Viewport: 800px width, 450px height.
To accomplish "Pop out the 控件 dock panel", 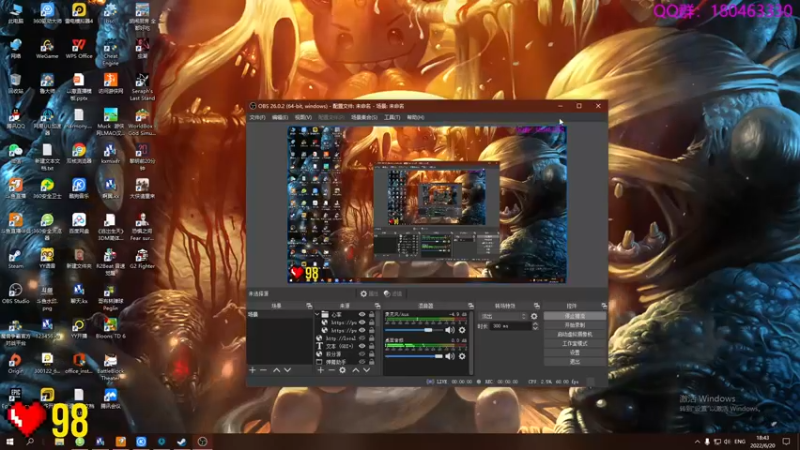I will [x=604, y=306].
